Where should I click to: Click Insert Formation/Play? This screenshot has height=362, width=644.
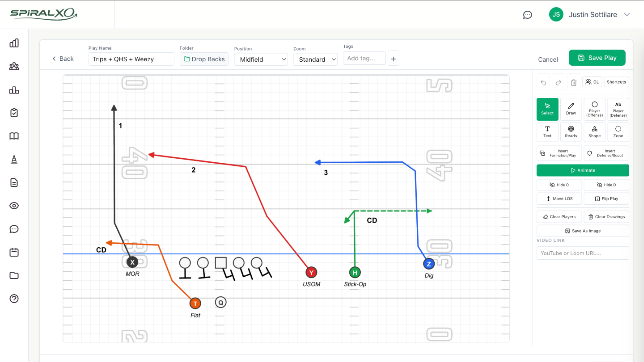pos(559,153)
